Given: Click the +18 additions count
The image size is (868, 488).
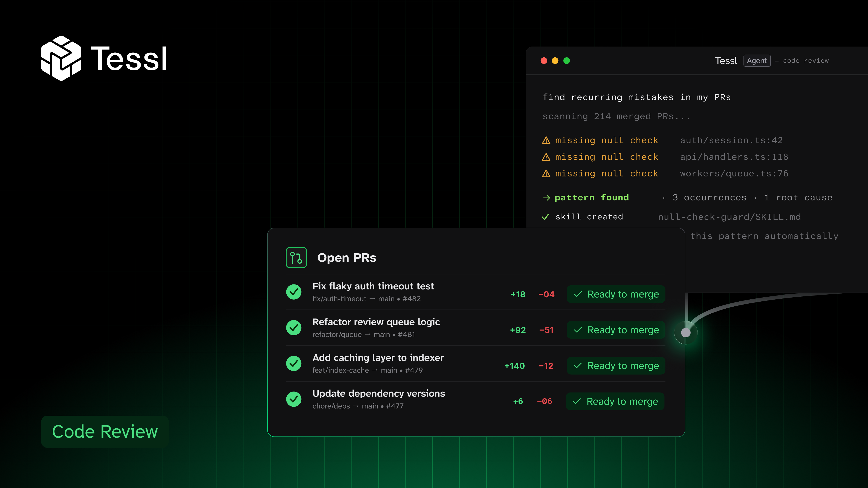Looking at the screenshot, I should [x=518, y=294].
